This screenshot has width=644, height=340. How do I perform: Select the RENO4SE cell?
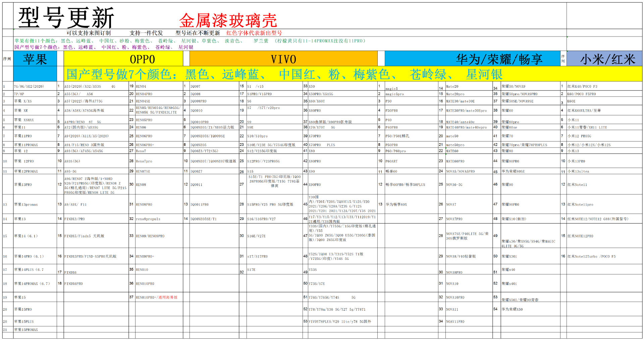coord(159,101)
